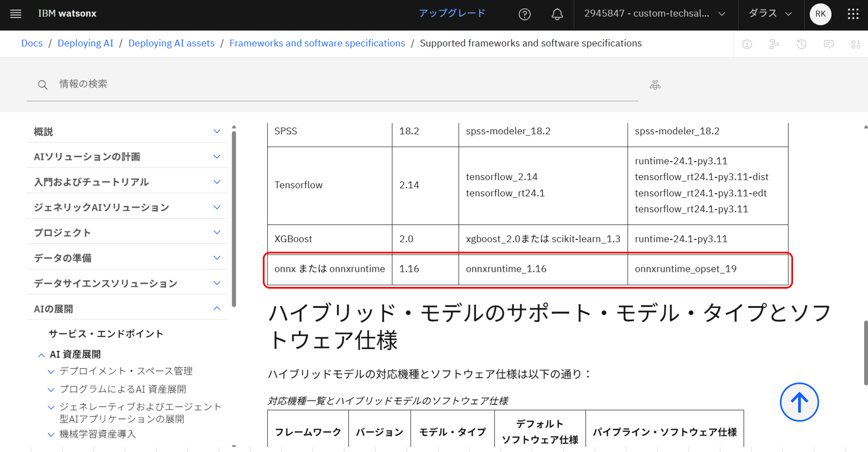Open the hamburger navigation menu

[16, 14]
